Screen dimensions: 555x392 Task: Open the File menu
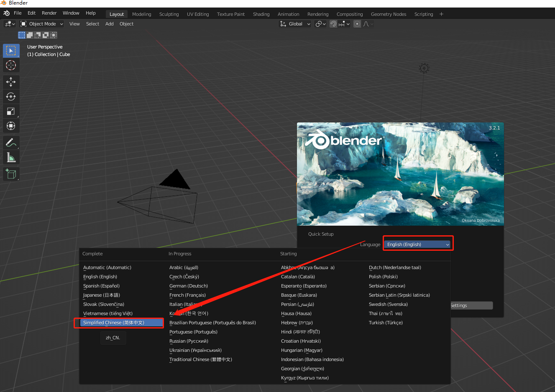18,13
